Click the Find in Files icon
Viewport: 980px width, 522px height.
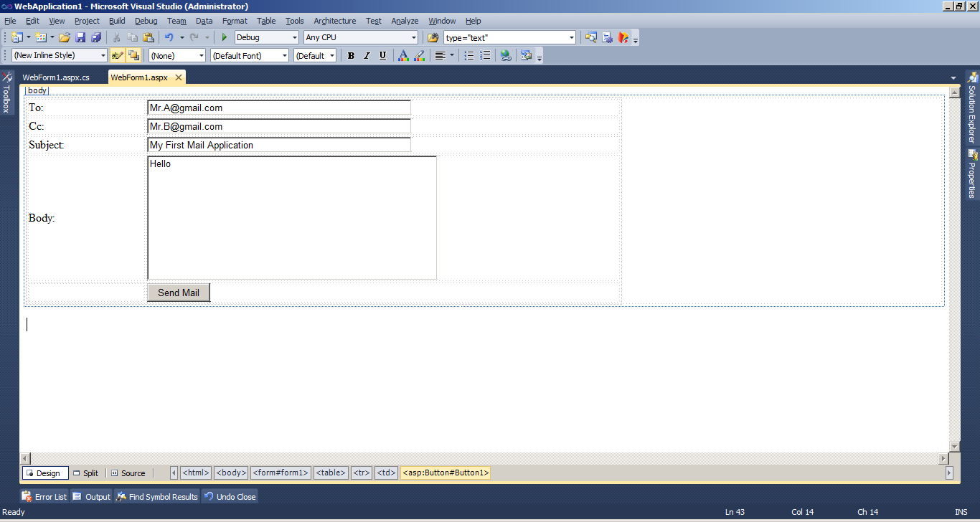tap(433, 37)
